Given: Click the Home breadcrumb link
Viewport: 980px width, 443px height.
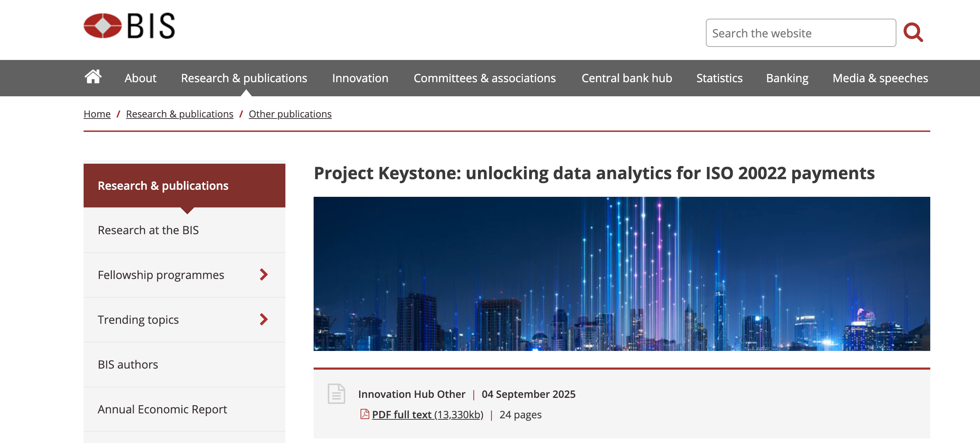Looking at the screenshot, I should tap(97, 114).
